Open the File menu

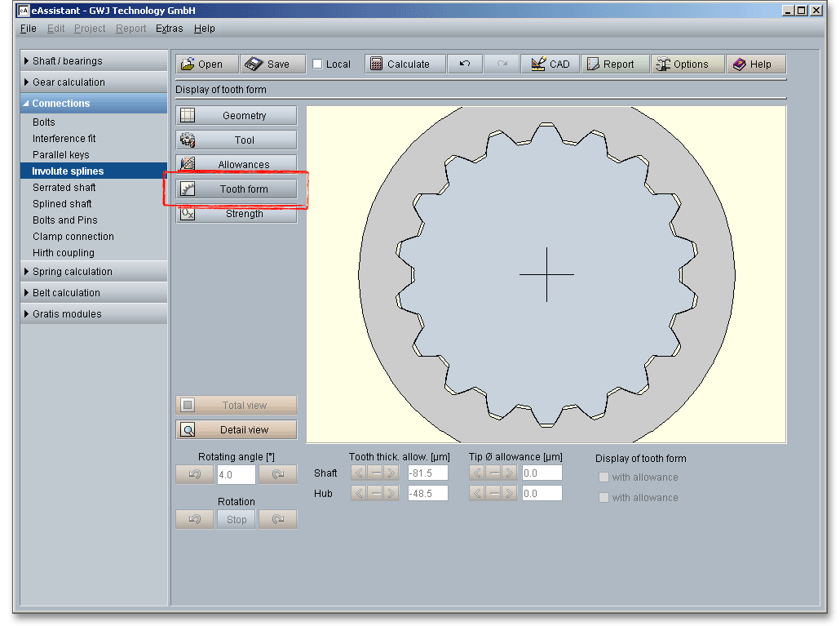tap(29, 29)
